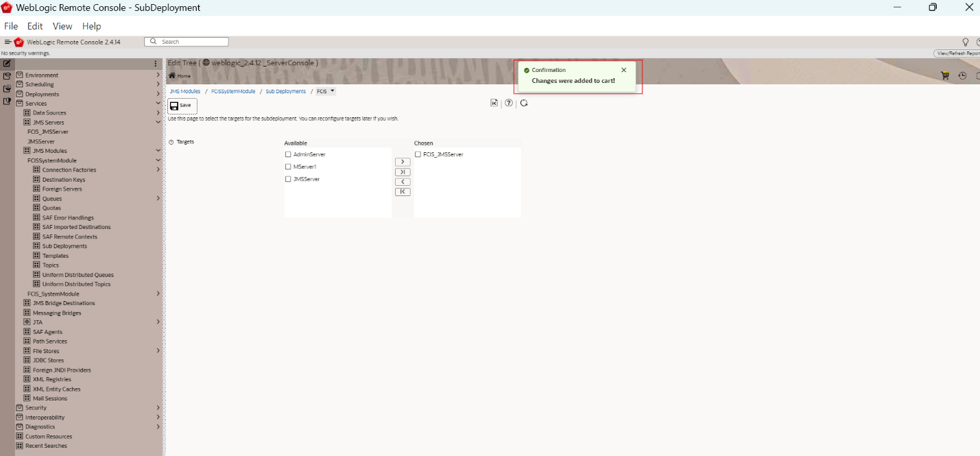Click the red WebLogic logo icon
The width and height of the screenshot is (980, 456).
click(19, 42)
